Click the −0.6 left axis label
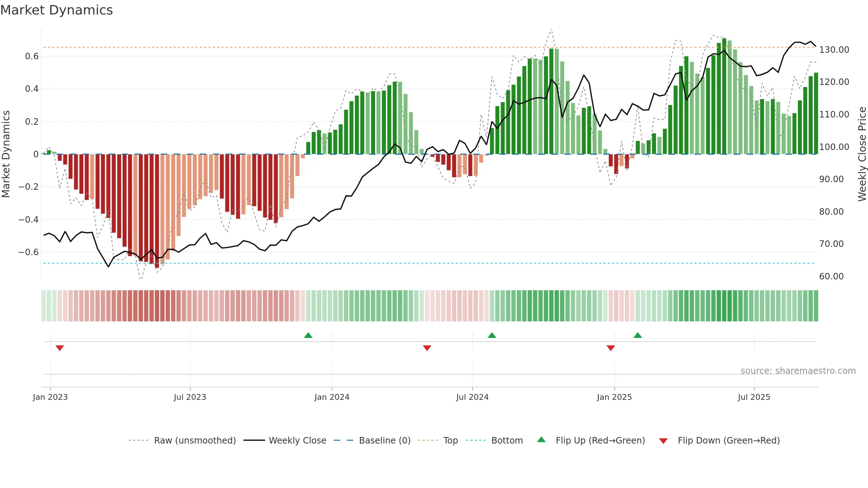868x488 pixels. pos(29,252)
